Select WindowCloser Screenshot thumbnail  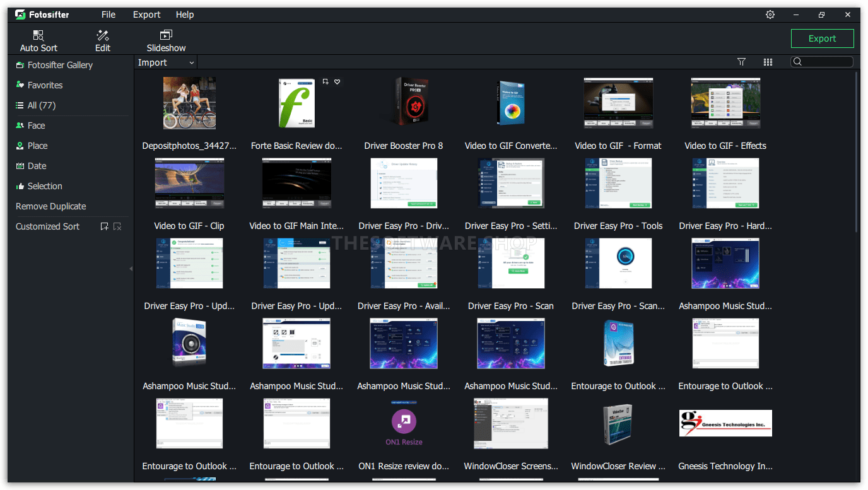(511, 423)
